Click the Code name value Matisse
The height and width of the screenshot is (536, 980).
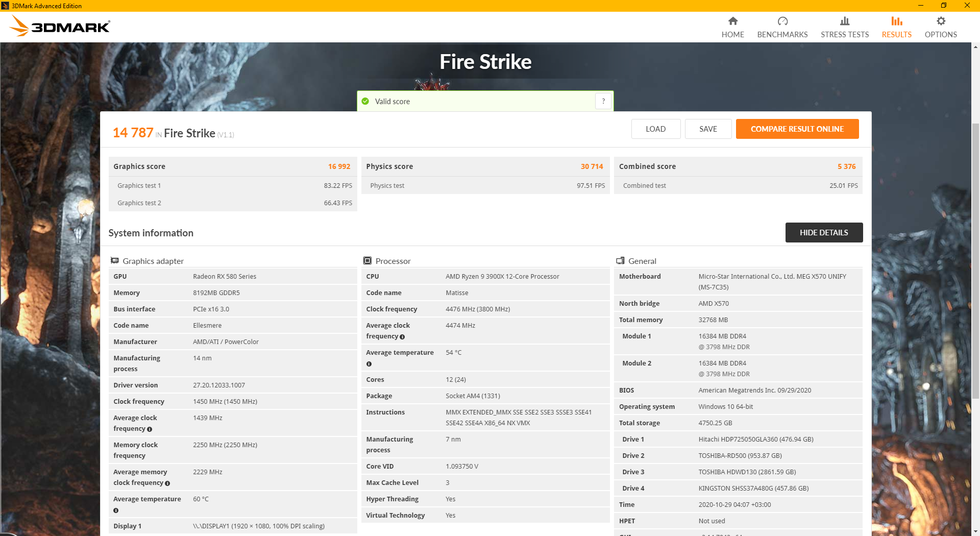coord(457,293)
